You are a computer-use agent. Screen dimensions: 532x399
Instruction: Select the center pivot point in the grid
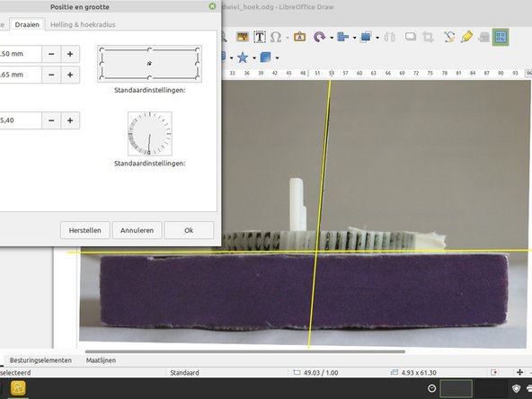(149, 64)
